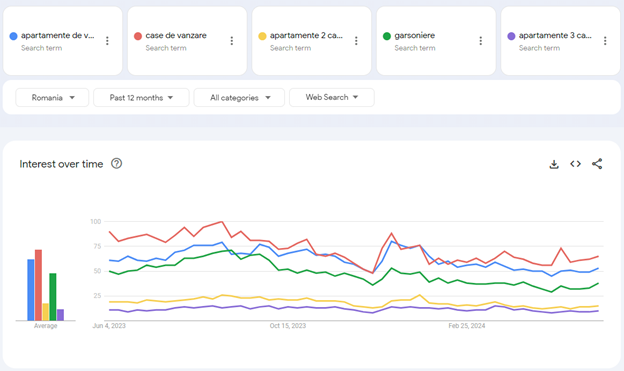The height and width of the screenshot is (371, 624).
Task: Edit the case de vanzare search term
Action: point(176,35)
